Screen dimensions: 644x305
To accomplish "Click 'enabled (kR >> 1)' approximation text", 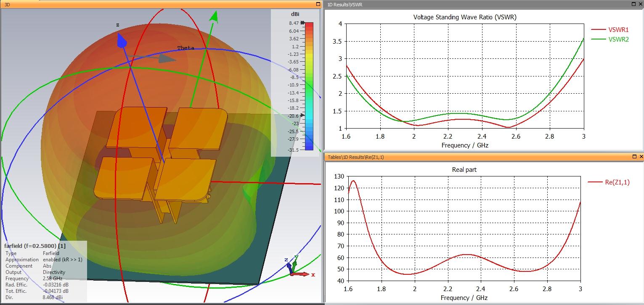I will point(63,260).
